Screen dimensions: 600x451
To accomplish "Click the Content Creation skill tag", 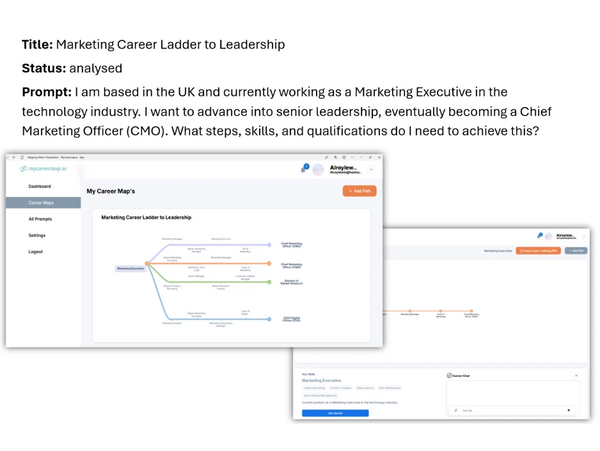I will pyautogui.click(x=341, y=388).
